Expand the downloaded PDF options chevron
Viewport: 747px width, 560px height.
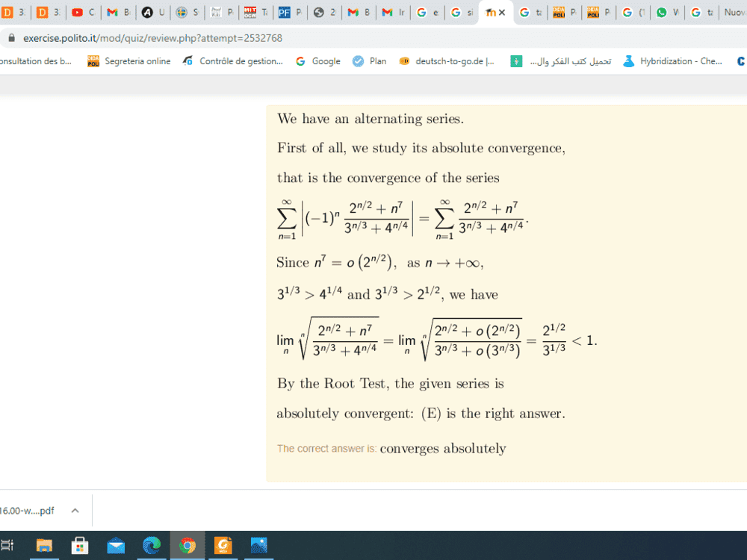tap(75, 511)
